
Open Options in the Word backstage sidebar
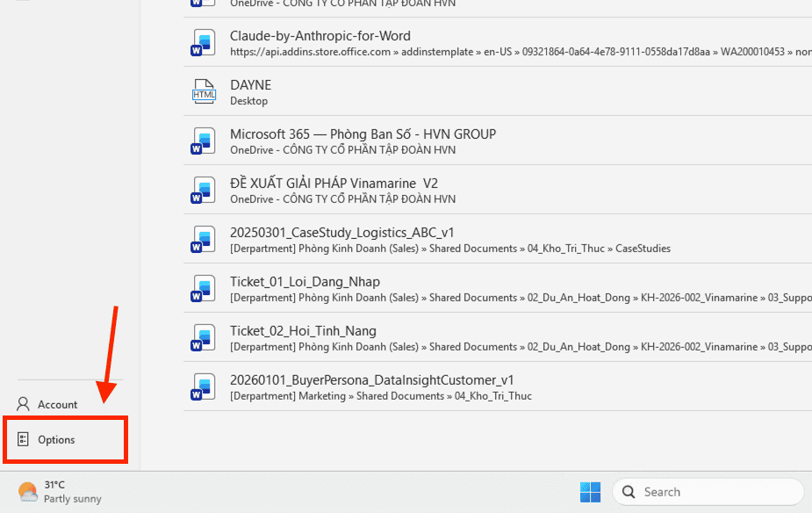65,439
